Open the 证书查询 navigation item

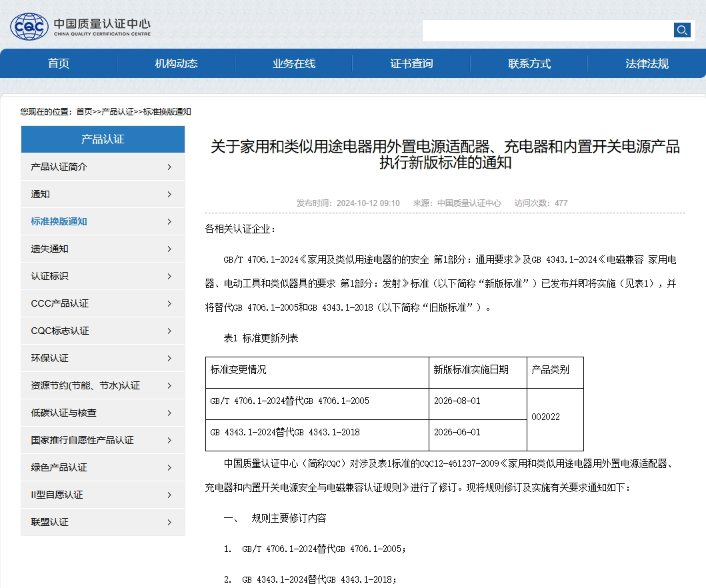coord(411,64)
